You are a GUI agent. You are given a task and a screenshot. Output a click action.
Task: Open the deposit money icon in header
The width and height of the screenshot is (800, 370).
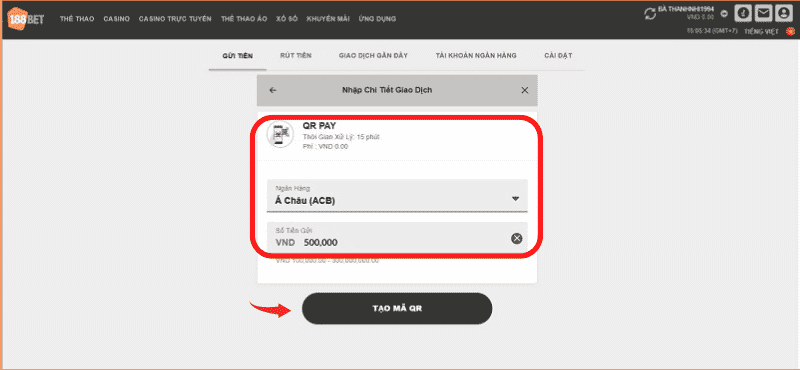click(743, 13)
